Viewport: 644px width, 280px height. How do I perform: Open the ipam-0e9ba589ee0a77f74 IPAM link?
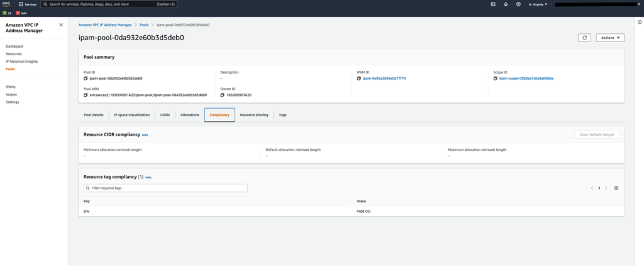[x=384, y=78]
